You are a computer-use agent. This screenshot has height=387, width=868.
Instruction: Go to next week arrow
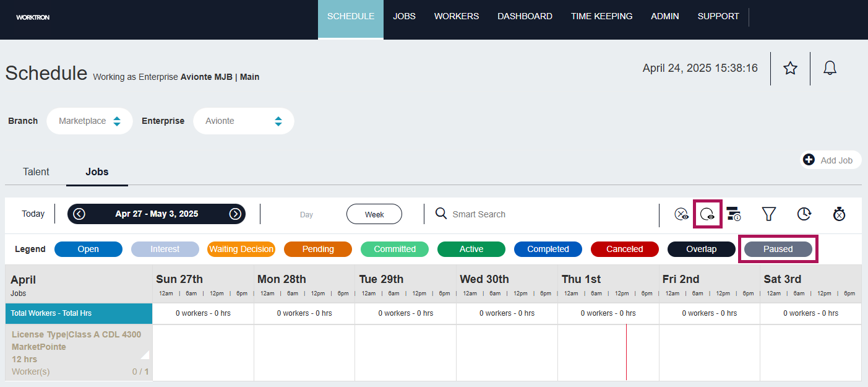(x=235, y=214)
